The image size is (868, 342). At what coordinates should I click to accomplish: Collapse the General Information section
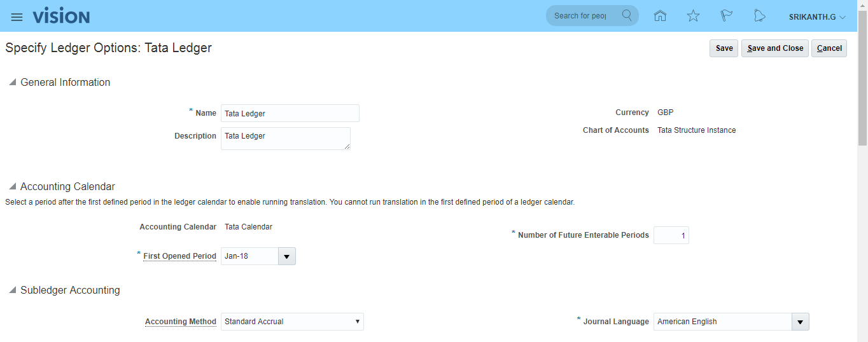12,83
